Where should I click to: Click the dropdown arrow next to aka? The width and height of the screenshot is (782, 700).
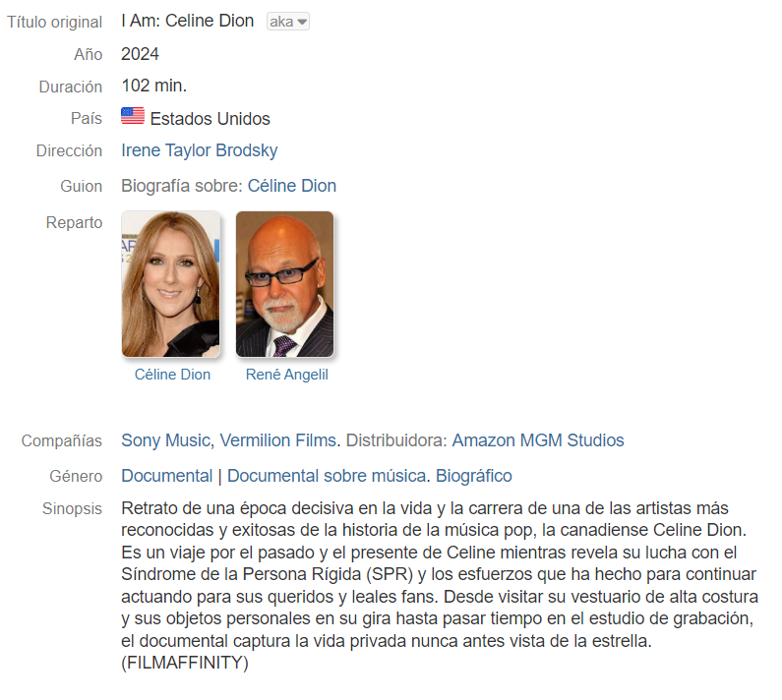coord(302,22)
